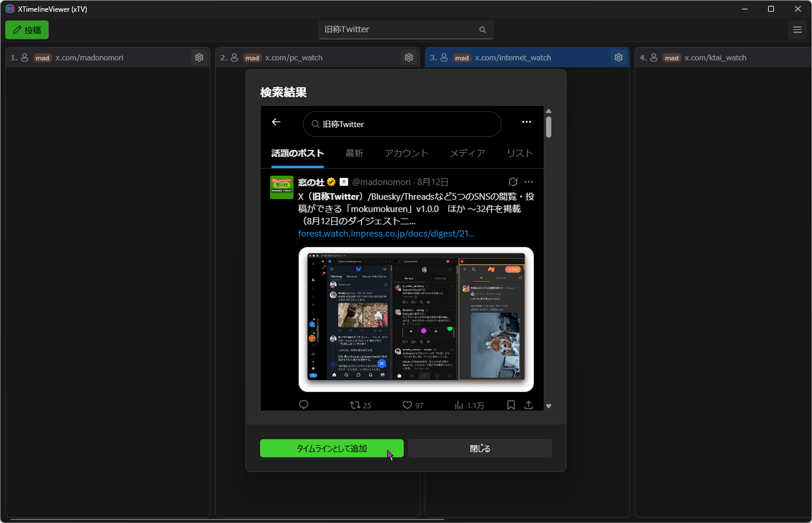Click the タイムラインとして追加 button

(332, 449)
